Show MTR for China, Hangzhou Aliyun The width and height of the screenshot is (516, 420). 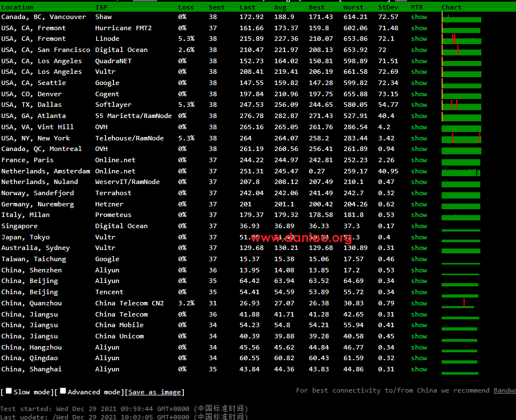click(x=419, y=347)
